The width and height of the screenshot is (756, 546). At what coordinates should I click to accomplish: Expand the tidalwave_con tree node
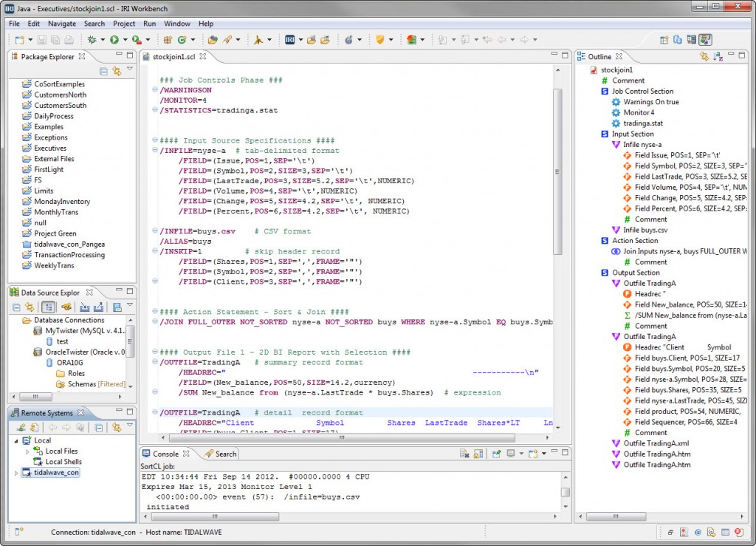point(16,473)
